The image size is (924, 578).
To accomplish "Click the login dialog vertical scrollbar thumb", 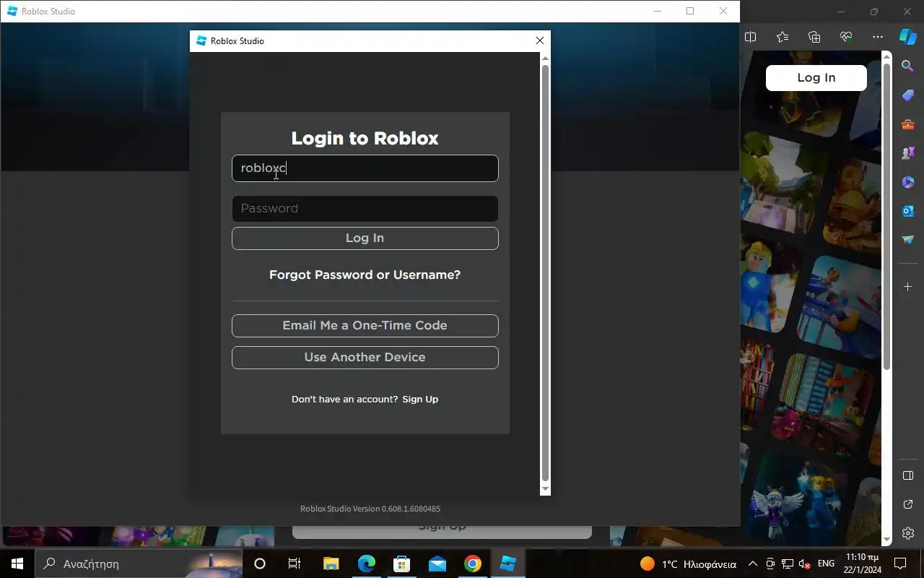I will [545, 274].
